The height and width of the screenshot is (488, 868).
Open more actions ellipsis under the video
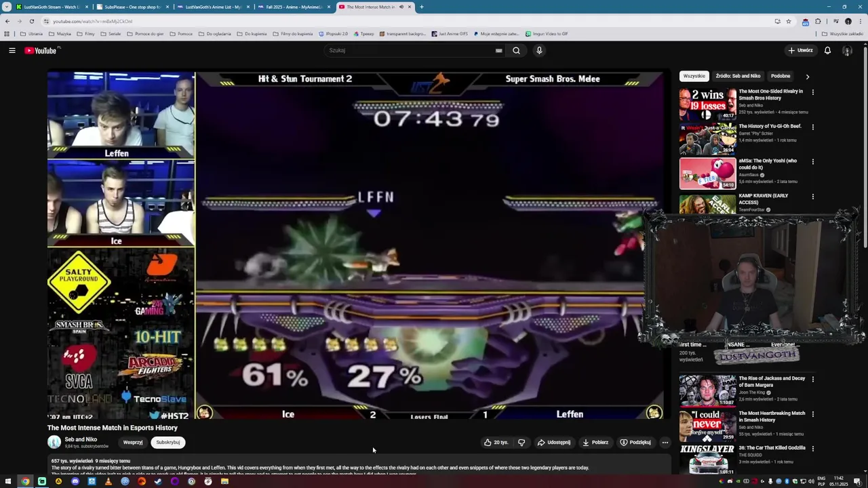pyautogui.click(x=665, y=443)
